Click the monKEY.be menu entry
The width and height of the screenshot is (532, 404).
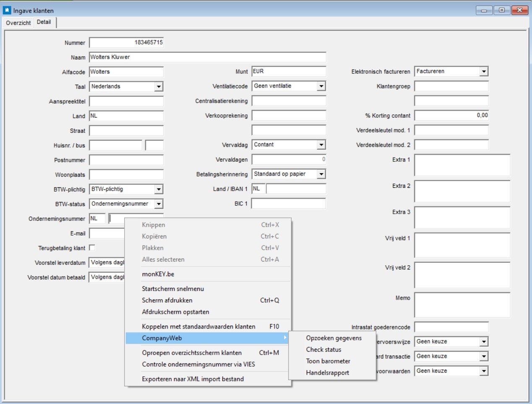pos(158,274)
